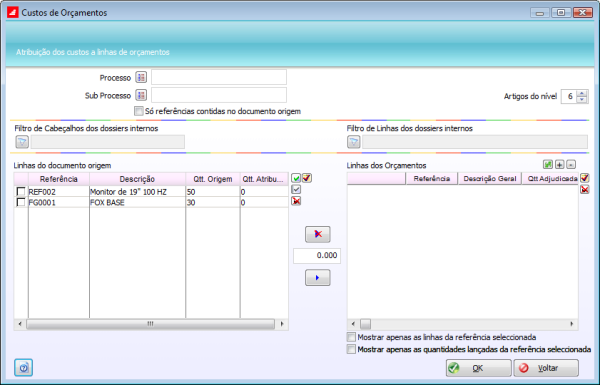Click red X icon right of Orçamentos grid
The width and height of the screenshot is (600, 385).
click(585, 189)
